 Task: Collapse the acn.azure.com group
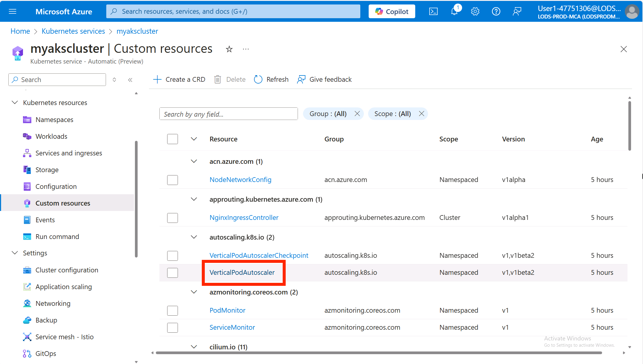pyautogui.click(x=194, y=161)
